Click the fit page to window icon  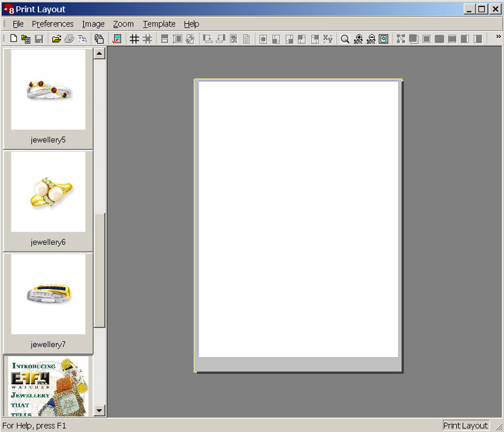tap(383, 39)
